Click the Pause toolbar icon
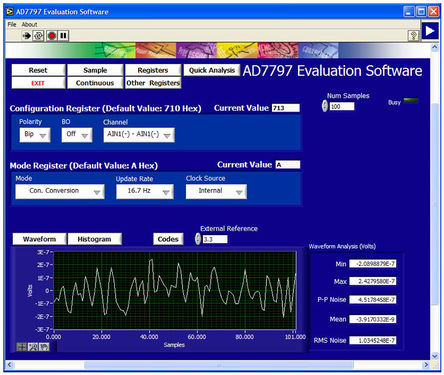The width and height of the screenshot is (444, 375). [63, 36]
